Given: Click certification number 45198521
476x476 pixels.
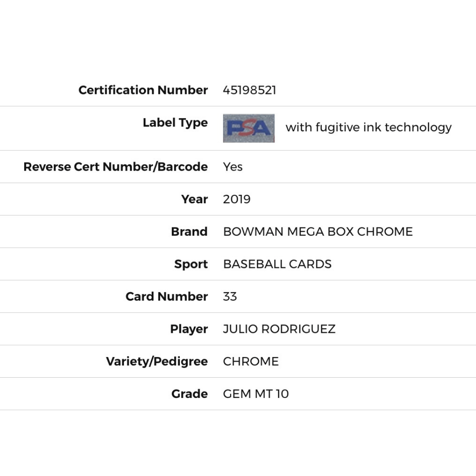Looking at the screenshot, I should coord(249,90).
